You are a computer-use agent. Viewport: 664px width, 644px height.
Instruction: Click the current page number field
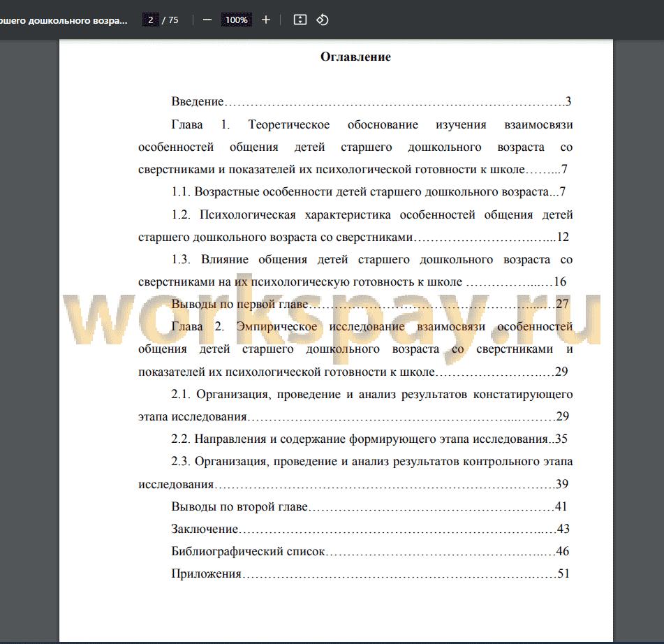coord(151,20)
